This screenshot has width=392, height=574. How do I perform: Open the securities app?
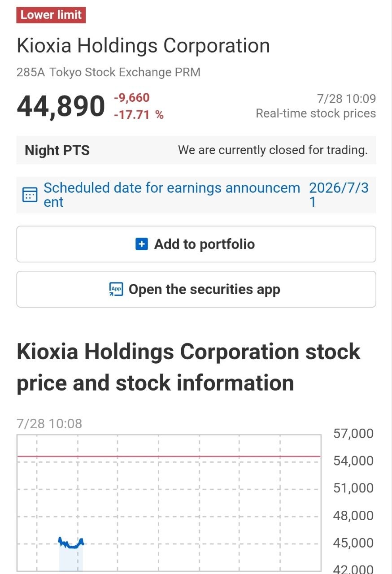click(196, 289)
